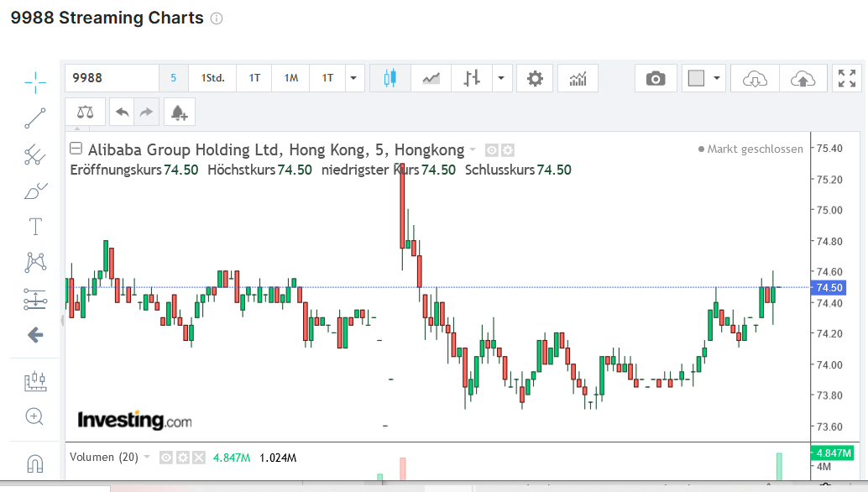Select the trend line drawing tool
Viewport: 868px width, 492px height.
point(35,118)
